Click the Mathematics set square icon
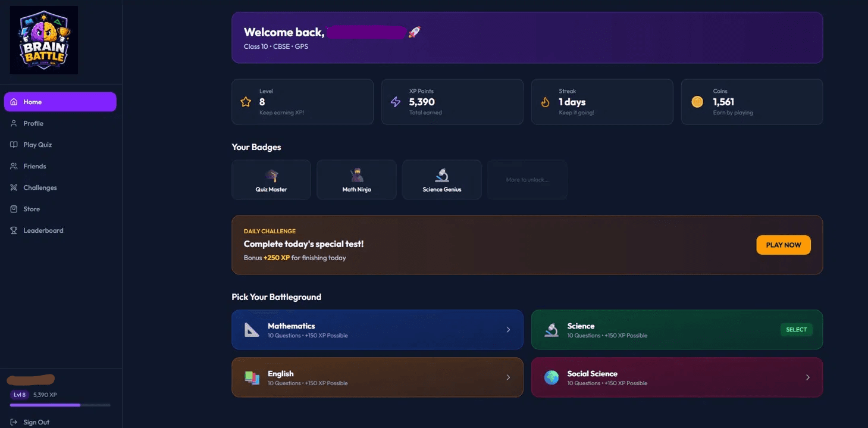 click(x=252, y=330)
